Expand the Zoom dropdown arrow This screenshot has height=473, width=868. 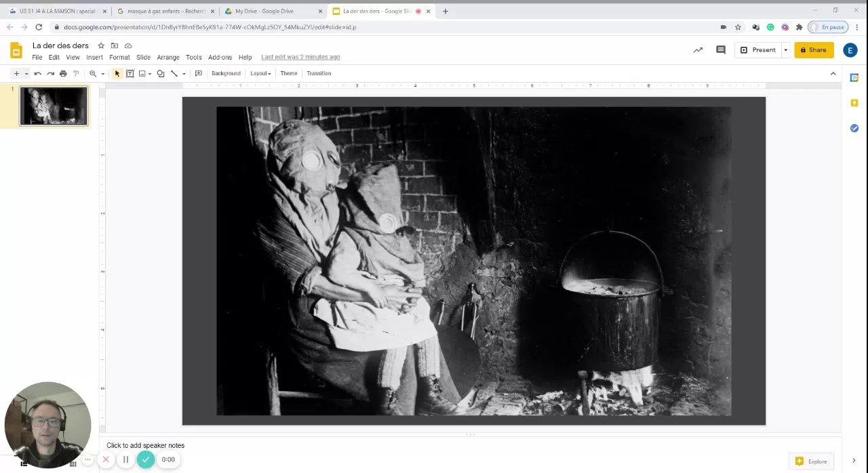[102, 73]
